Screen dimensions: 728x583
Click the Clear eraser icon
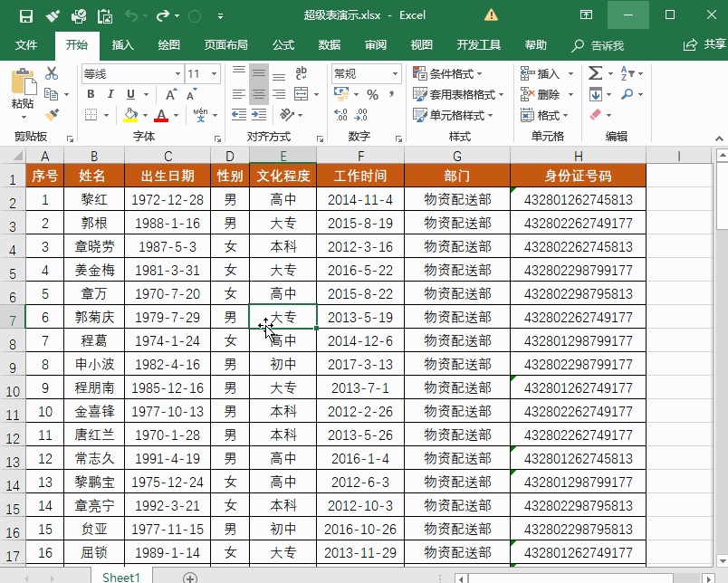pyautogui.click(x=596, y=115)
